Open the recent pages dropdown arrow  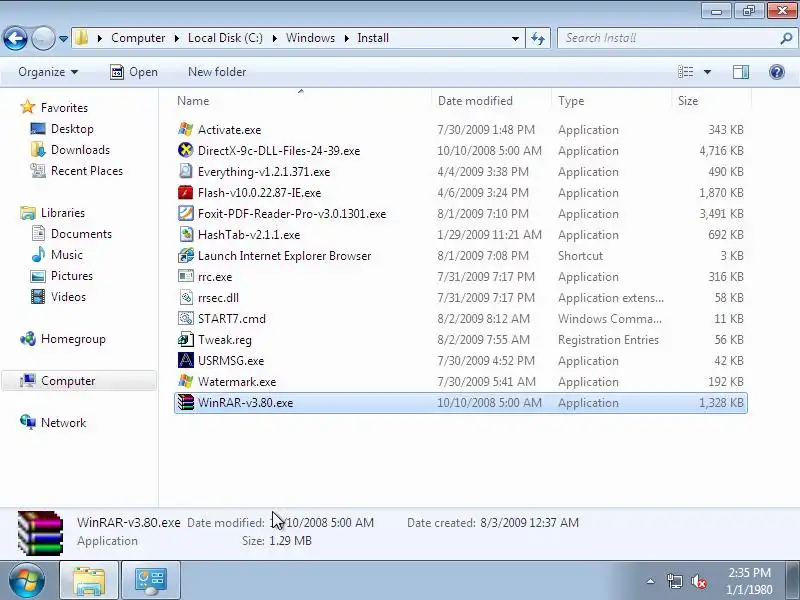[63, 38]
